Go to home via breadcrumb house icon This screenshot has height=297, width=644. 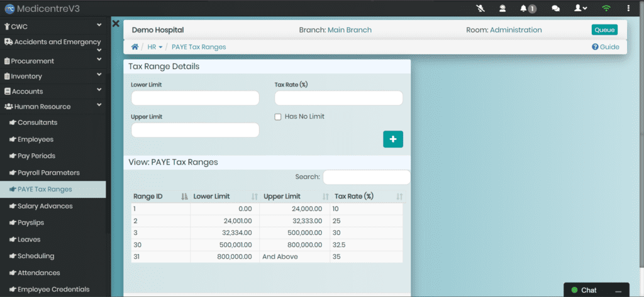tap(135, 46)
